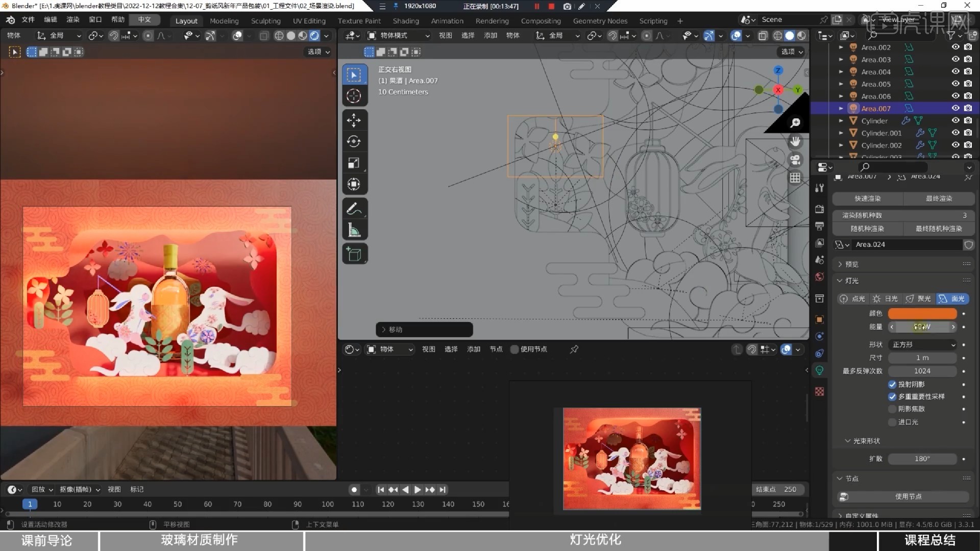Image resolution: width=980 pixels, height=551 pixels.
Task: Click the zoom view magnifier icon
Action: (795, 123)
